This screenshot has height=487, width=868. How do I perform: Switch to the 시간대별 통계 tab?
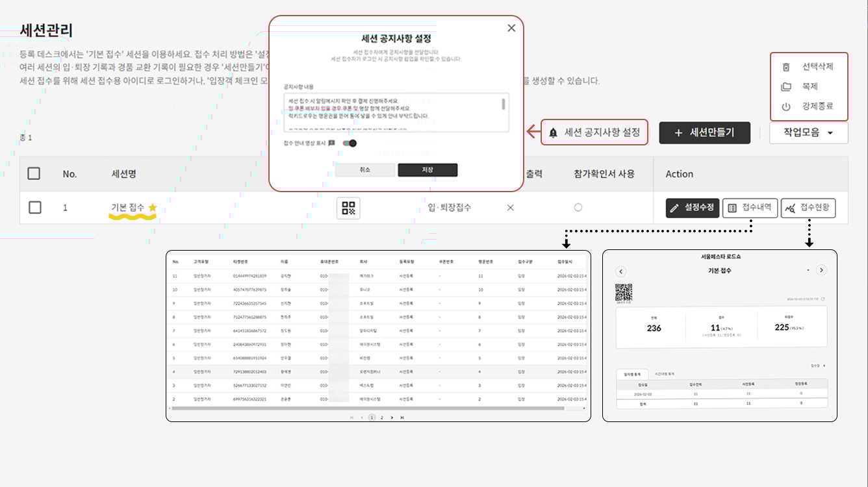tap(664, 374)
